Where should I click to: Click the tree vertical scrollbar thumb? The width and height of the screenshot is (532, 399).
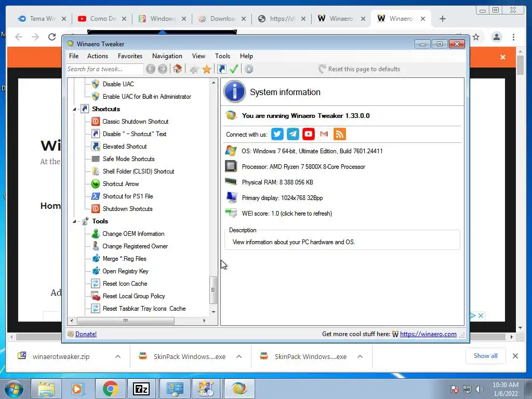point(213,290)
